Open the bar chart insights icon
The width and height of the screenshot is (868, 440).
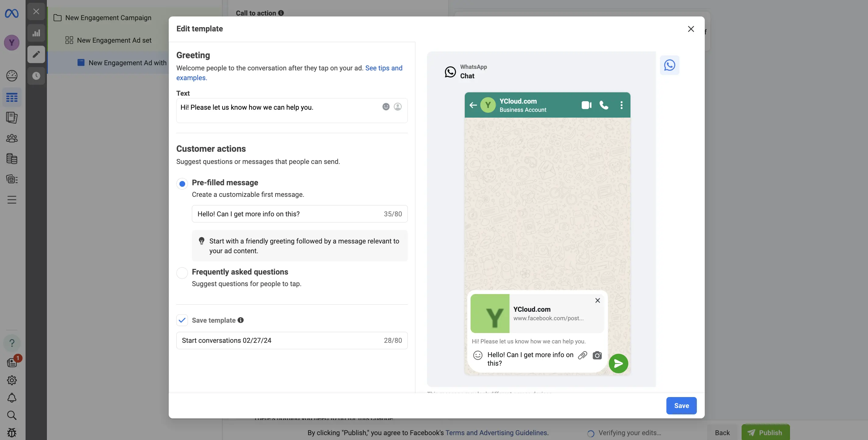click(x=36, y=33)
